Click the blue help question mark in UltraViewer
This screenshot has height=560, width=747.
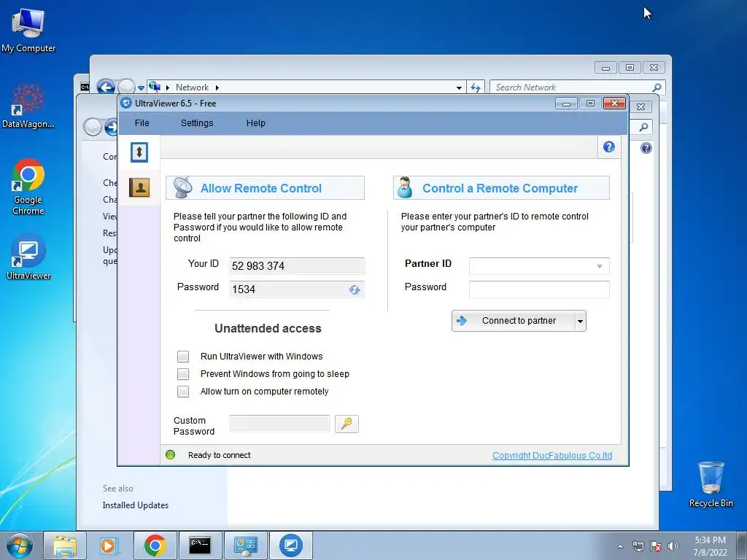609,147
